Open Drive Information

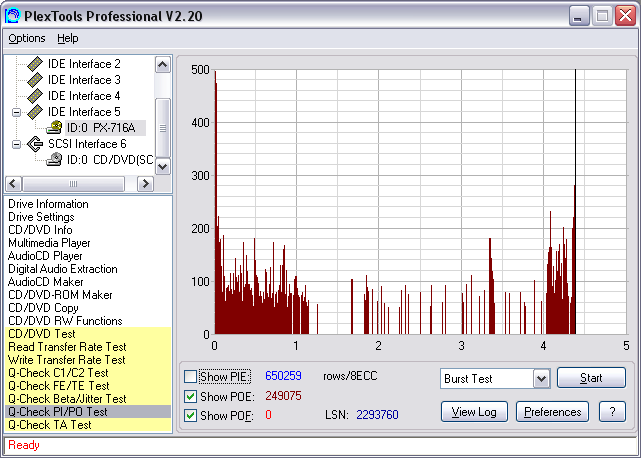(48, 204)
